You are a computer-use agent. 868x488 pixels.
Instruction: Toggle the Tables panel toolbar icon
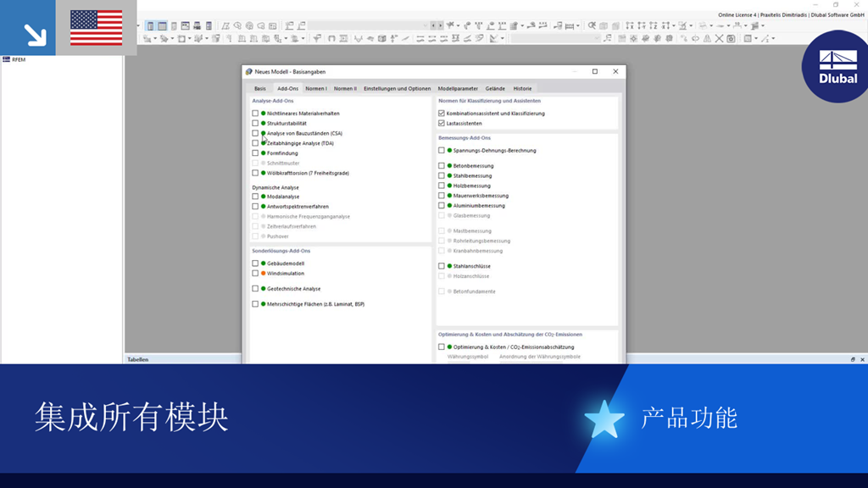(x=162, y=26)
